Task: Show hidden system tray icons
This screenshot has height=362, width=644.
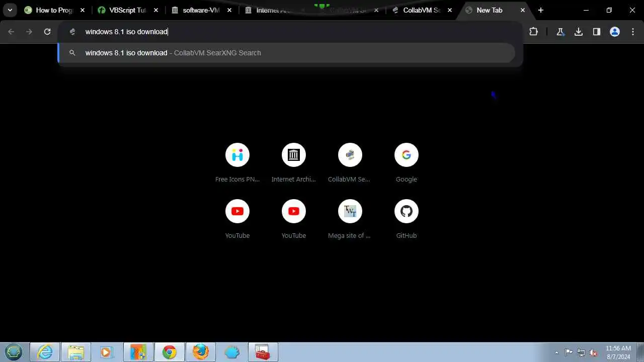Action: click(556, 352)
